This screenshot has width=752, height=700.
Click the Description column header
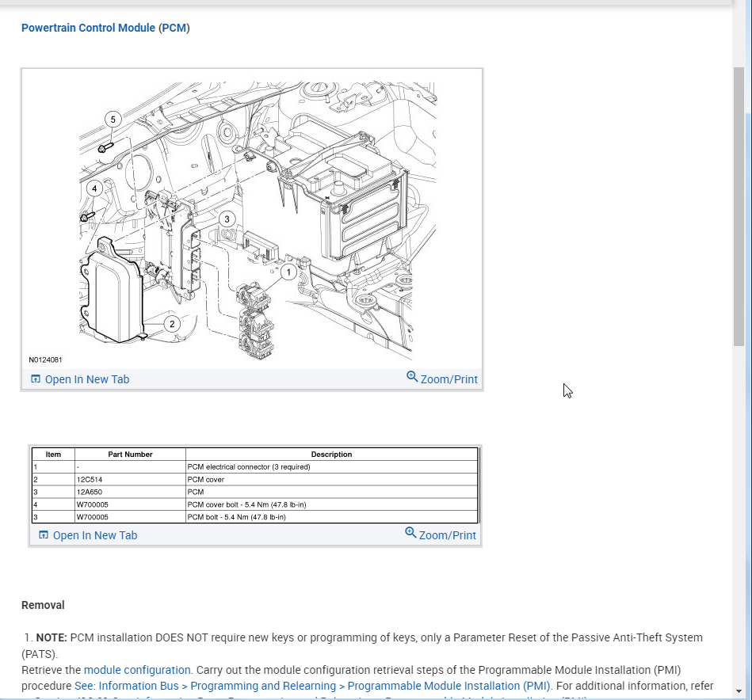[x=331, y=455]
